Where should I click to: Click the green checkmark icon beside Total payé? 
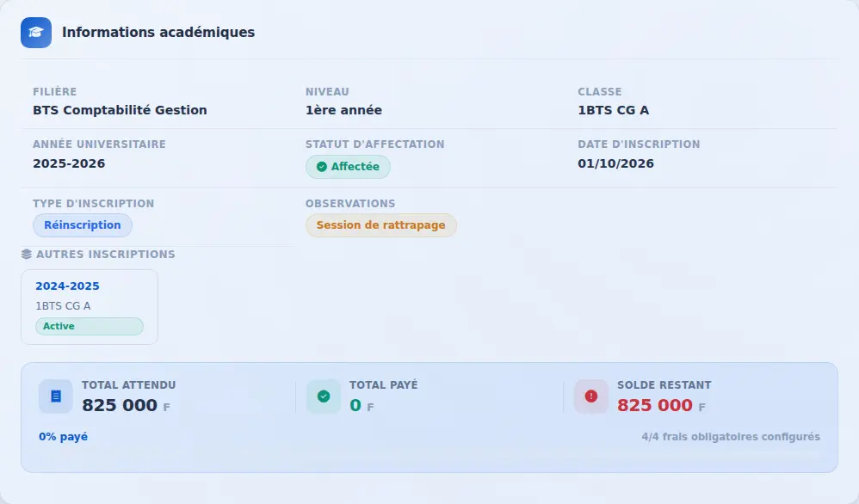[x=324, y=396]
